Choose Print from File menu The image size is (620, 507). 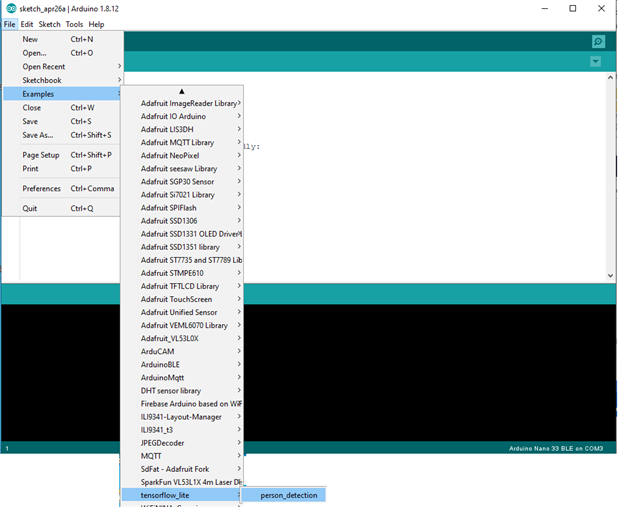pyautogui.click(x=62, y=168)
